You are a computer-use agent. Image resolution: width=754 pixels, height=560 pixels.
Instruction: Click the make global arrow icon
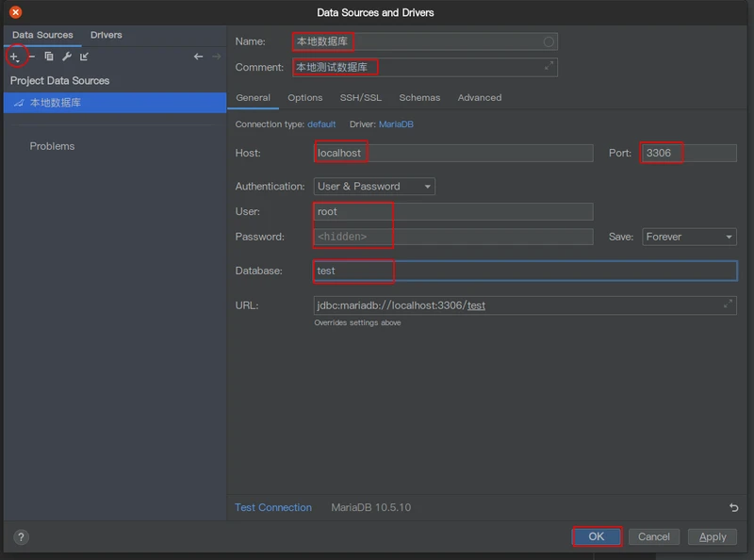84,57
